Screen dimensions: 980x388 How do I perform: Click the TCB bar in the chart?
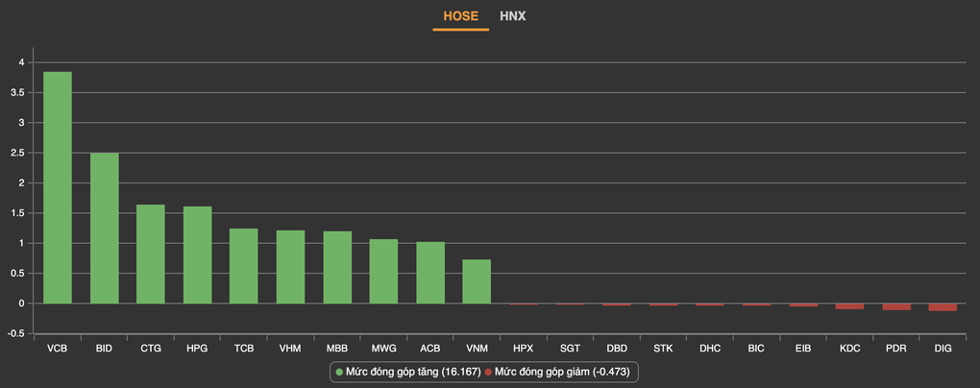244,266
